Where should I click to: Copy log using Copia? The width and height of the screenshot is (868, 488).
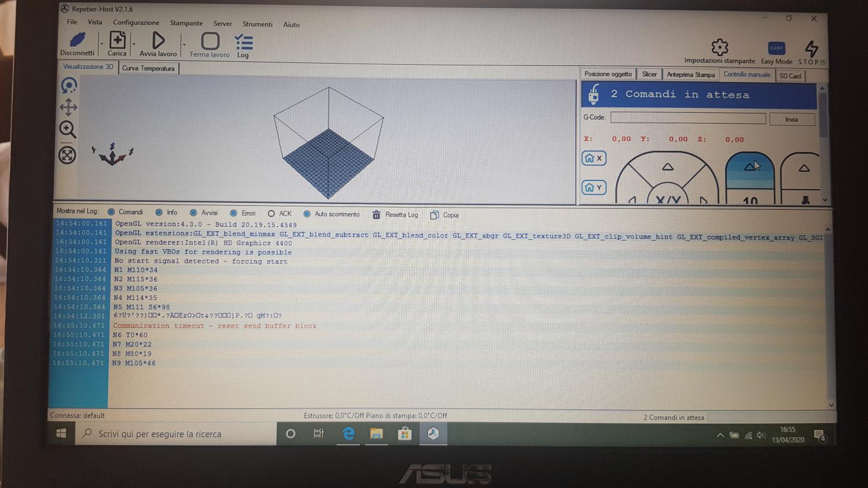click(x=444, y=215)
